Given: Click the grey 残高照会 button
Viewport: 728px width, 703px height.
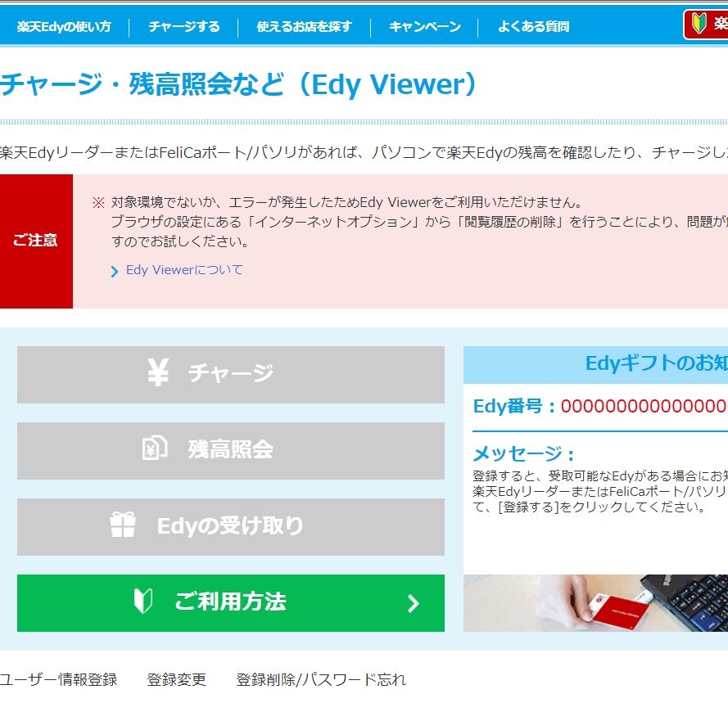Looking at the screenshot, I should coord(231,451).
